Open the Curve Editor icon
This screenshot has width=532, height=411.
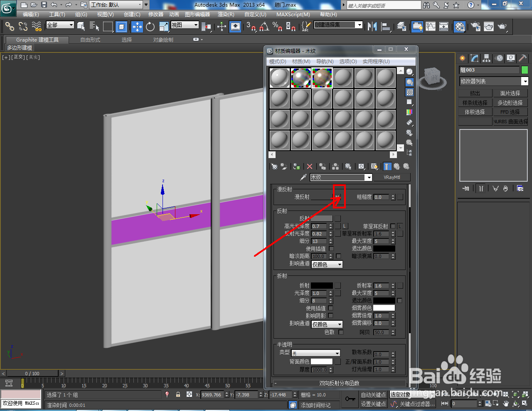pos(431,27)
